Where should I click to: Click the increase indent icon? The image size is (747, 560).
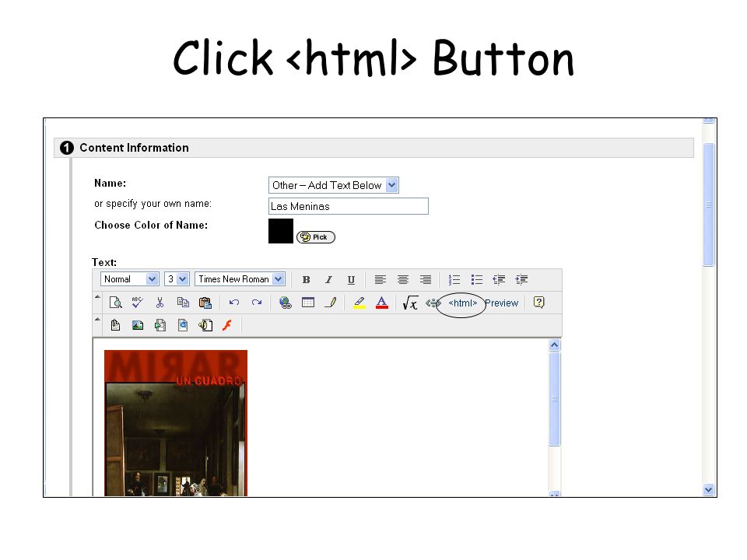522,279
